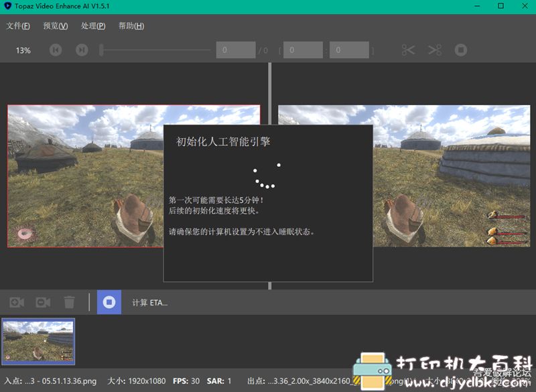Click the split divider handle between previews
Viewport: 536px width, 392px height.
pos(270,93)
